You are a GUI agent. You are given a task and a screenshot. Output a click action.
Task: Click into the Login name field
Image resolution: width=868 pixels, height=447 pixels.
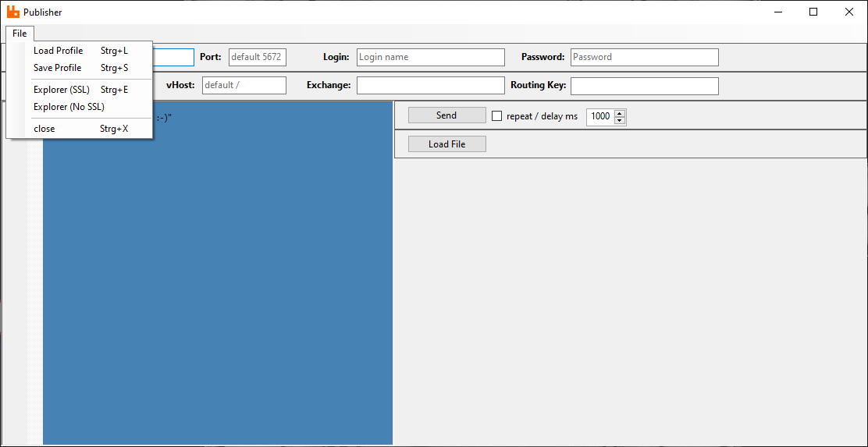point(430,57)
